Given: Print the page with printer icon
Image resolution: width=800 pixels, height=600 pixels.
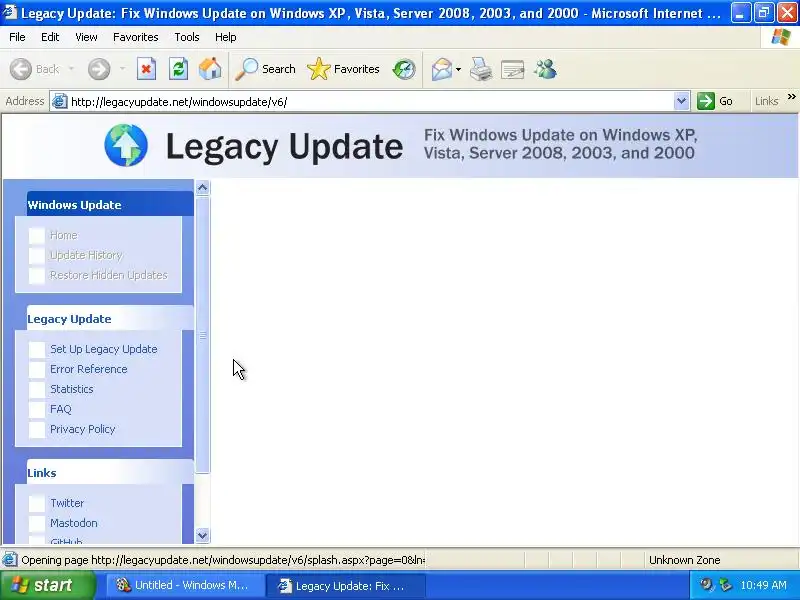Looking at the screenshot, I should pyautogui.click(x=481, y=69).
